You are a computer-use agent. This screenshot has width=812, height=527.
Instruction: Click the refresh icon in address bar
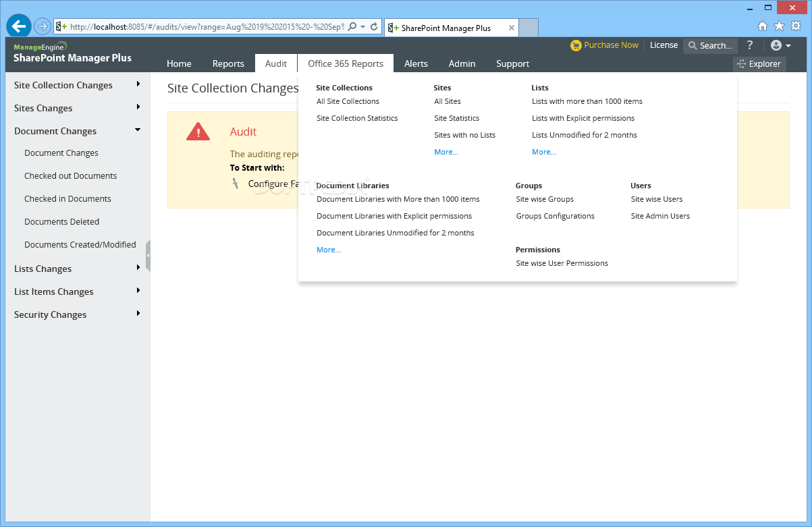point(374,27)
